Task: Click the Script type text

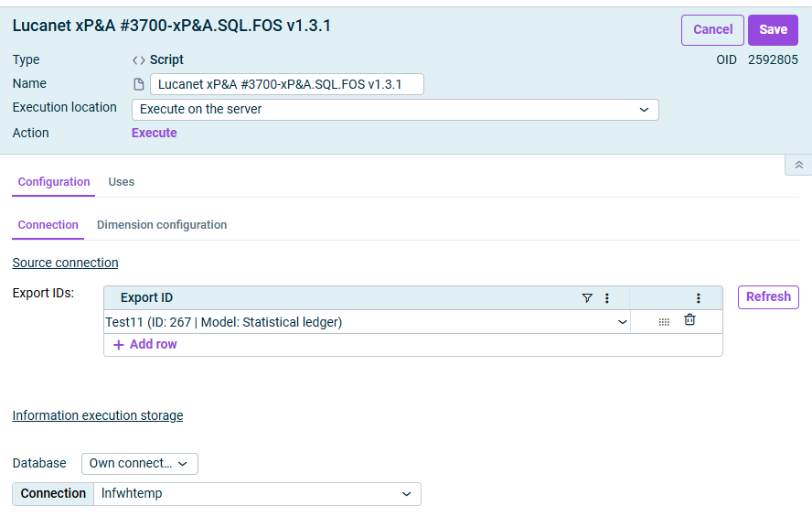Action: pos(166,60)
